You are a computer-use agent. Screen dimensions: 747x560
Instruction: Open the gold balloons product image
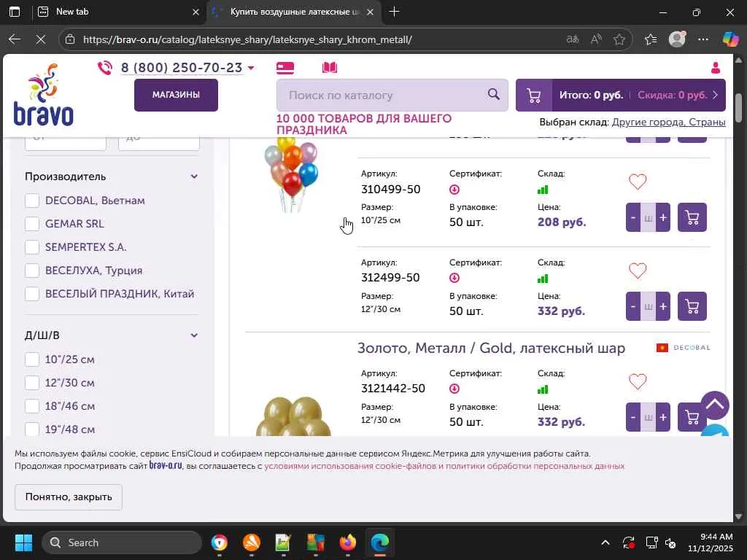tap(293, 416)
